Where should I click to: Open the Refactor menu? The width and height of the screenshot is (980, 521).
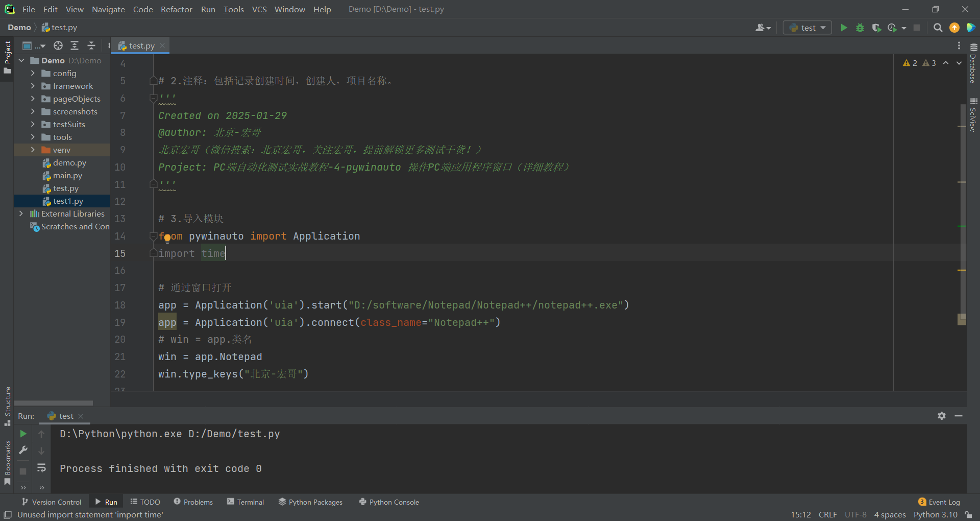point(176,9)
